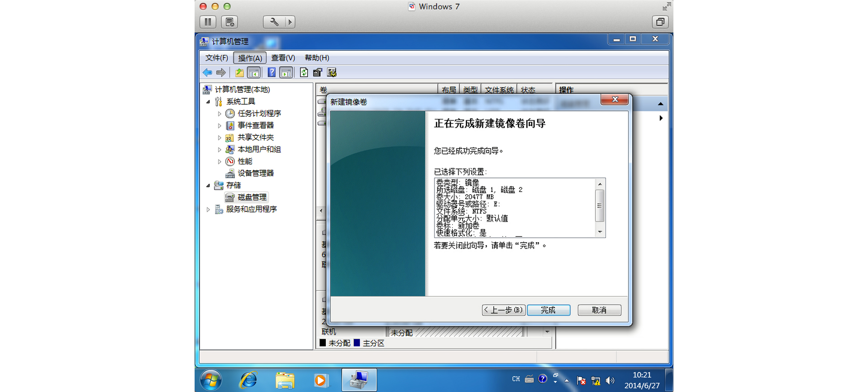
Task: Open the VM snapshot button
Action: pos(229,22)
